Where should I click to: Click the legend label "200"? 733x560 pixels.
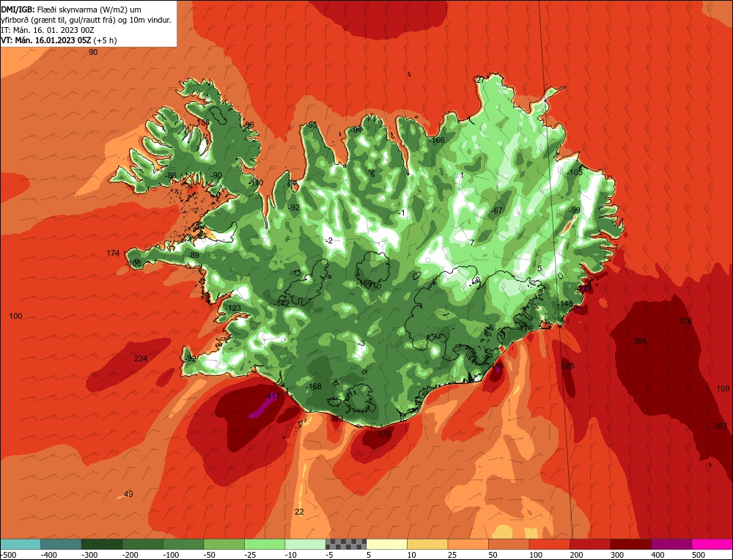tap(576, 555)
